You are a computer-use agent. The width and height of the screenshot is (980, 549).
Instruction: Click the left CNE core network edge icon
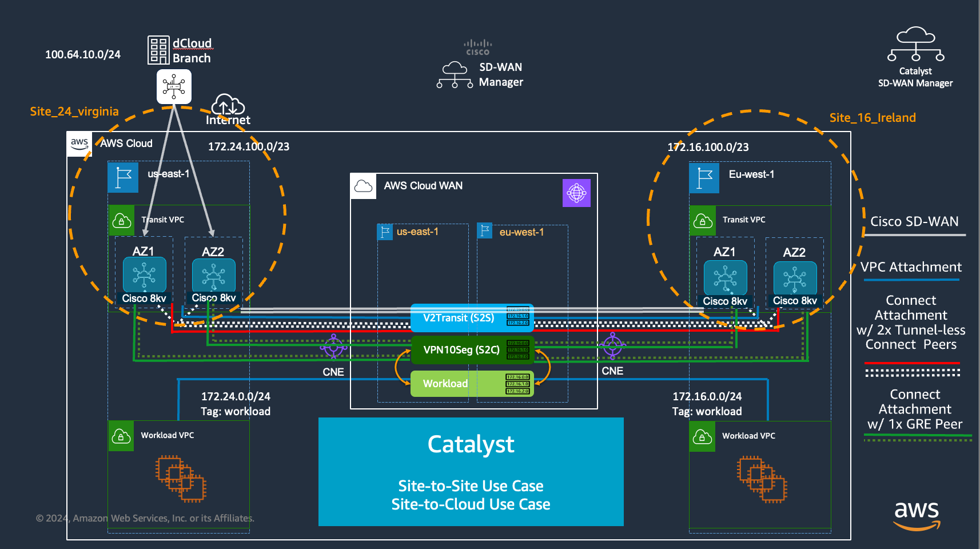click(333, 347)
